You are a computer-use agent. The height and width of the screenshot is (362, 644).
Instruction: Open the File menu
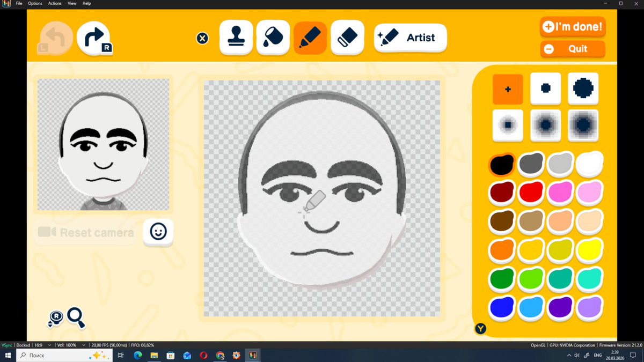[19, 3]
